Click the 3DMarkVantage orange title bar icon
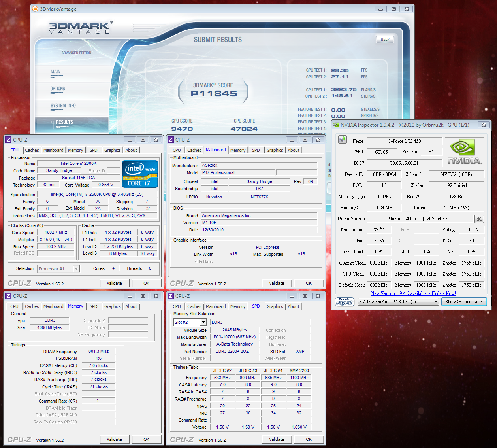 35,9
